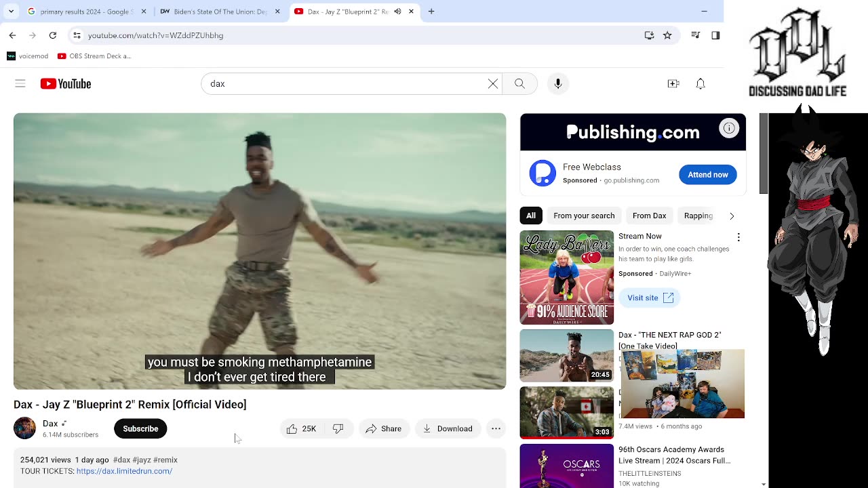This screenshot has width=868, height=488.
Task: Select the All filter chip
Action: pyautogui.click(x=531, y=216)
